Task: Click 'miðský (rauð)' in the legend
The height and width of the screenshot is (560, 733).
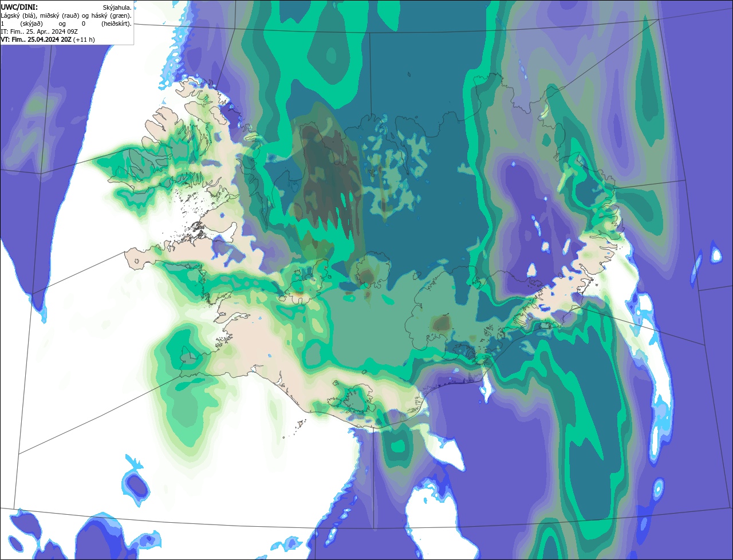Action: coord(60,16)
